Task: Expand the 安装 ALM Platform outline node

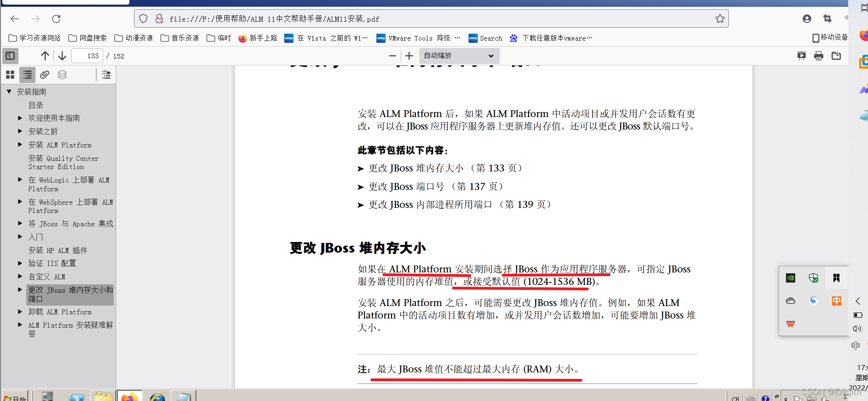Action: (20, 145)
